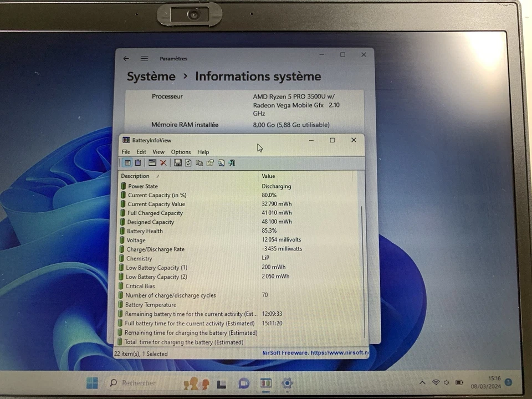Open the chat camera taskbar icon
This screenshot has width=532, height=399.
(x=244, y=383)
